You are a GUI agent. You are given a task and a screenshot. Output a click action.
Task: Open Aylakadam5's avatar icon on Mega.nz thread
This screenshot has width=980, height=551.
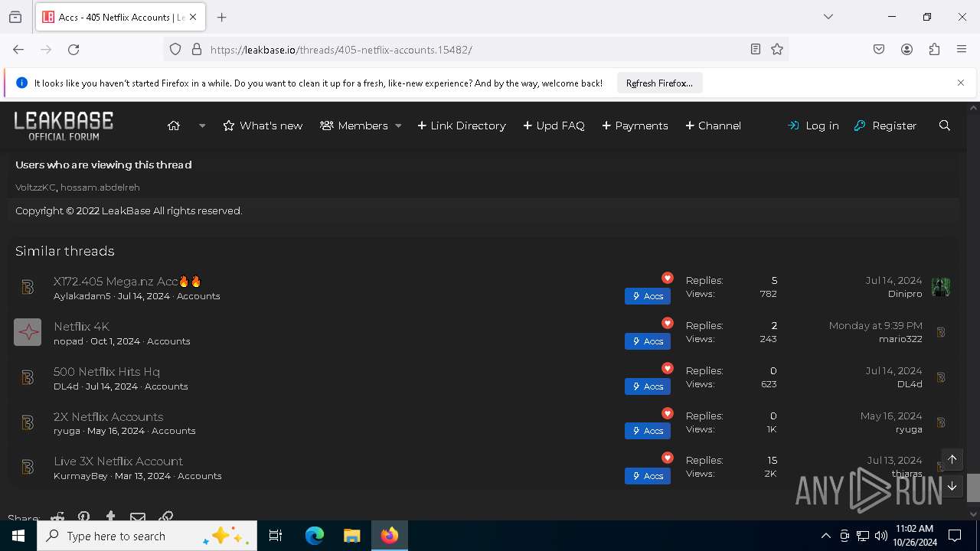click(x=28, y=287)
